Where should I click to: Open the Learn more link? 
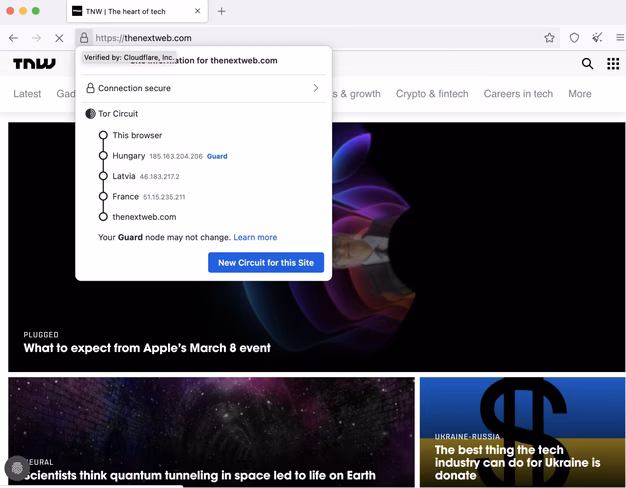coord(255,237)
